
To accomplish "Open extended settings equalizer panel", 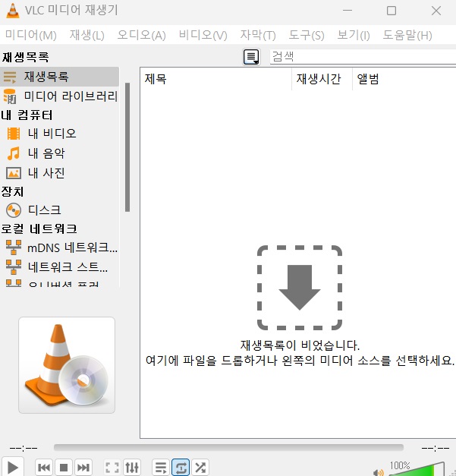I will point(132,468).
